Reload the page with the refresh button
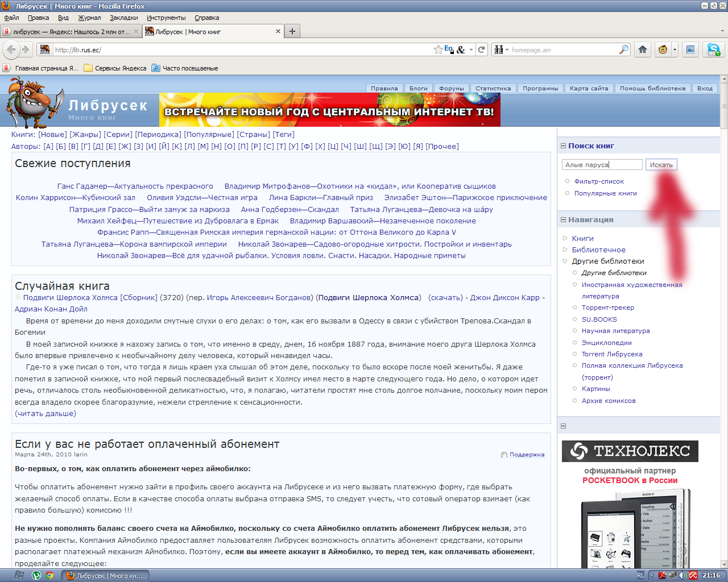Image resolution: width=728 pixels, height=582 pixels. tap(482, 49)
